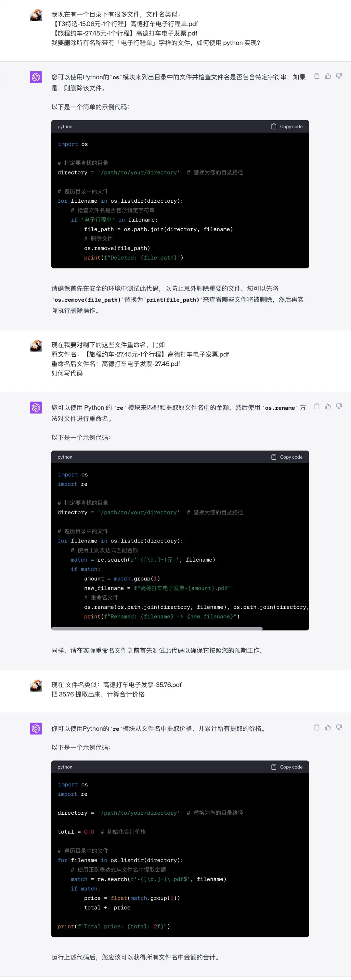The width and height of the screenshot is (351, 980).
Task: Click the line starting "new_filename = f"高德打车电子发票"
Action: [x=157, y=588]
